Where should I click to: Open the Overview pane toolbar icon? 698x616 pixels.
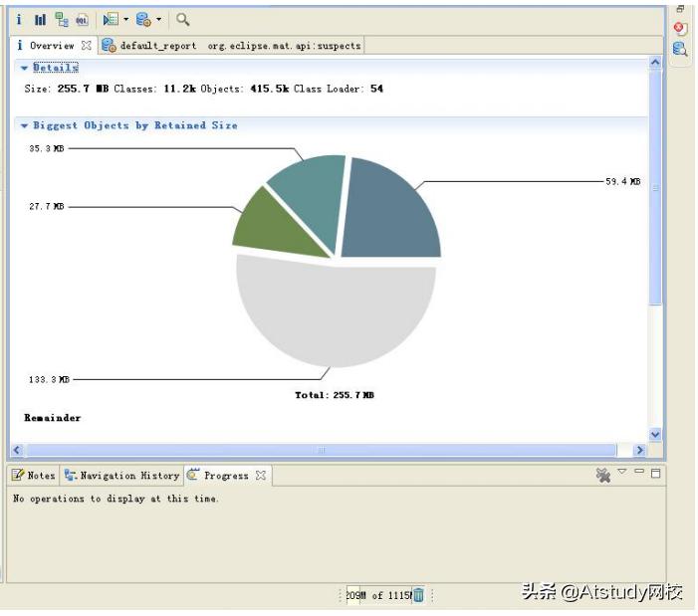tap(19, 19)
